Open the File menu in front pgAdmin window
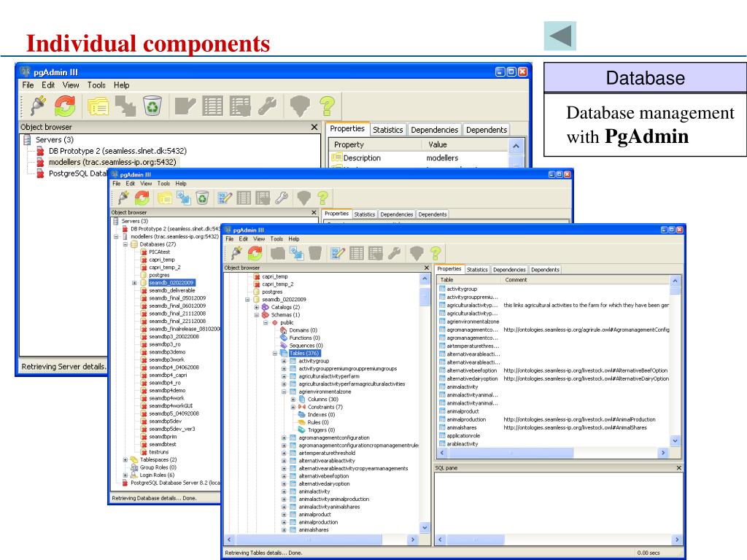Image resolution: width=747 pixels, height=560 pixels. coord(230,239)
